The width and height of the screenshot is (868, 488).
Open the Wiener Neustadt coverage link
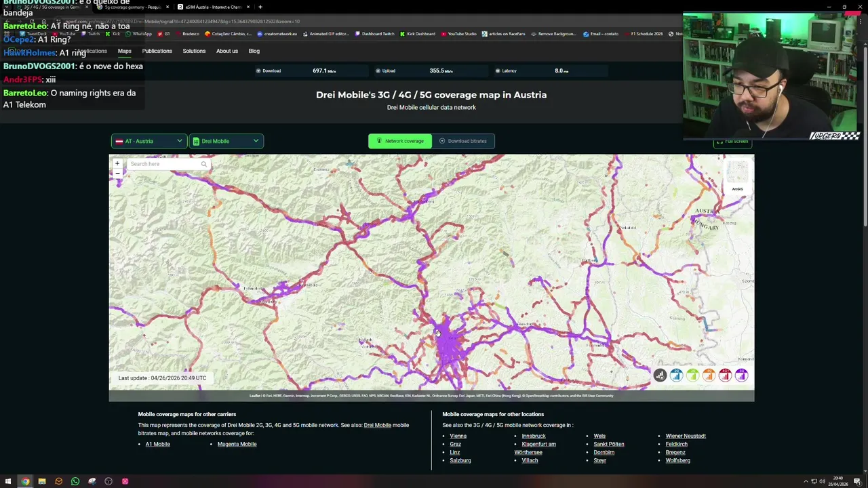point(686,436)
